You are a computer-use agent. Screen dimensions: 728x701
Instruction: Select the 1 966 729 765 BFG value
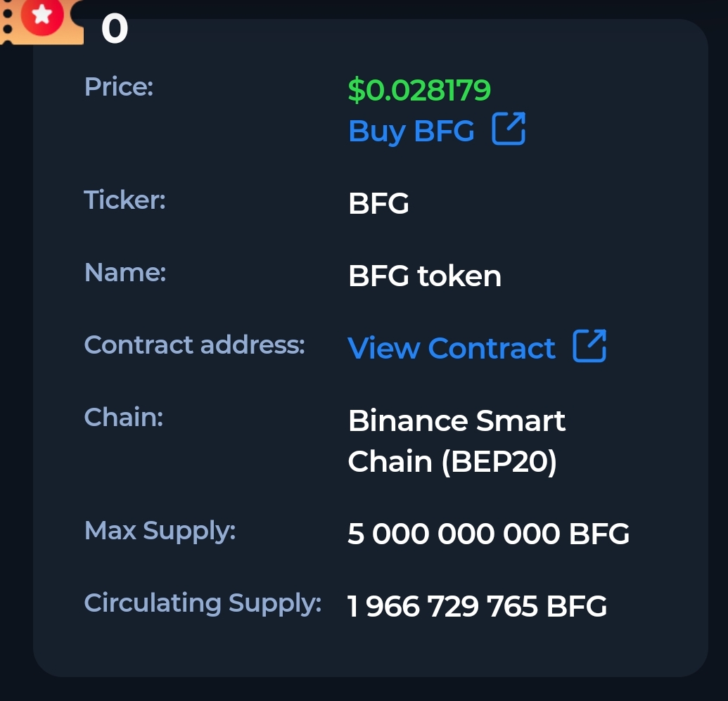[477, 606]
